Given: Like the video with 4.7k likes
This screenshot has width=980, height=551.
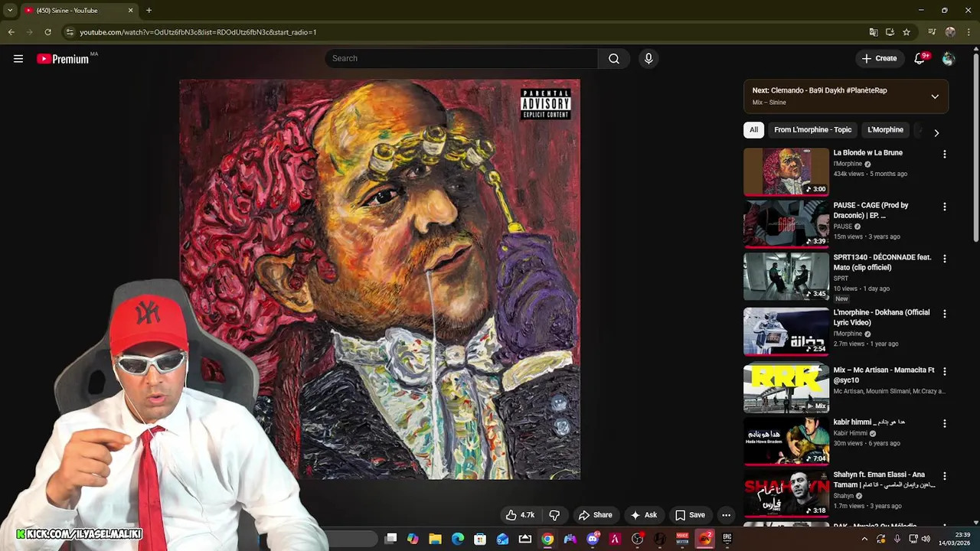Looking at the screenshot, I should 519,515.
